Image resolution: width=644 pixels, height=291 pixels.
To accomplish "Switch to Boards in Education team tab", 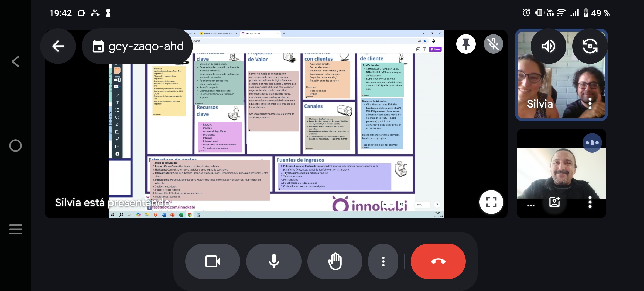I will coord(218,34).
